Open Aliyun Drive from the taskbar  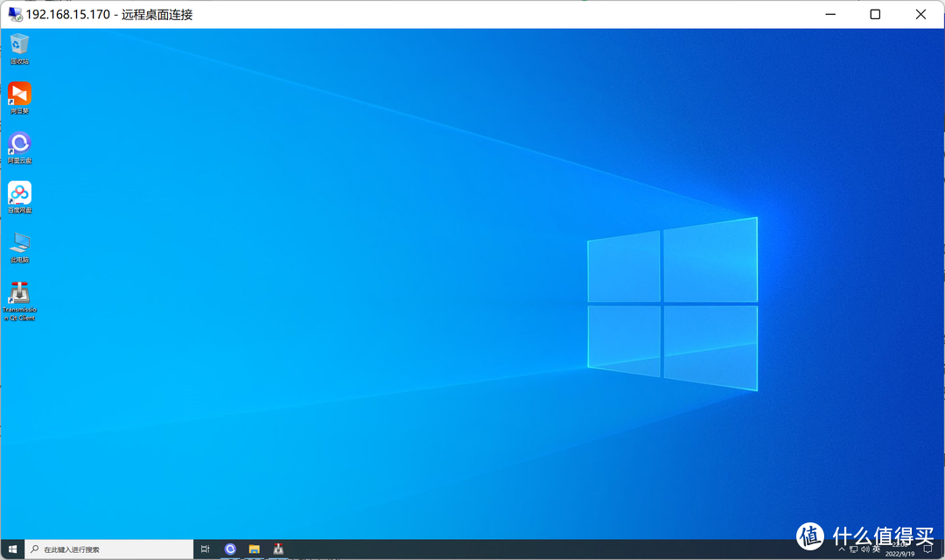(230, 549)
